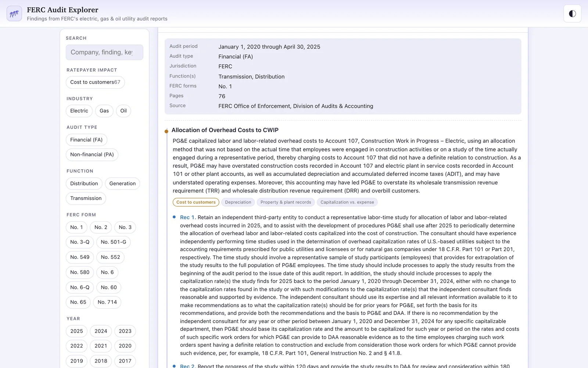588x368 pixels.
Task: Filter by year 2017
Action: point(125,361)
